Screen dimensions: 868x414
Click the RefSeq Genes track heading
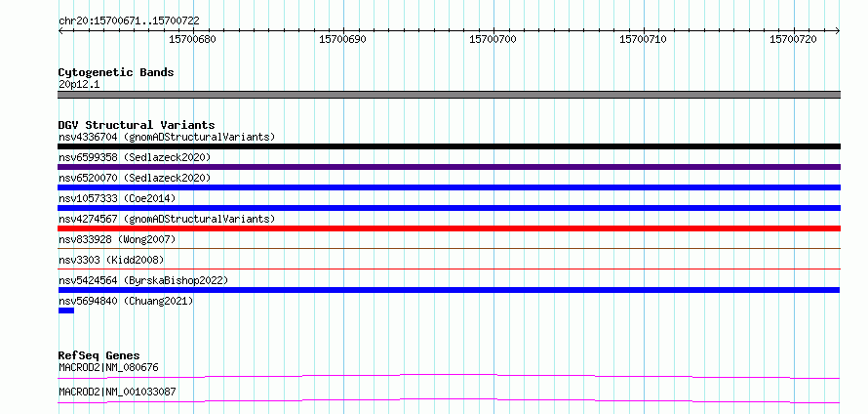click(99, 355)
